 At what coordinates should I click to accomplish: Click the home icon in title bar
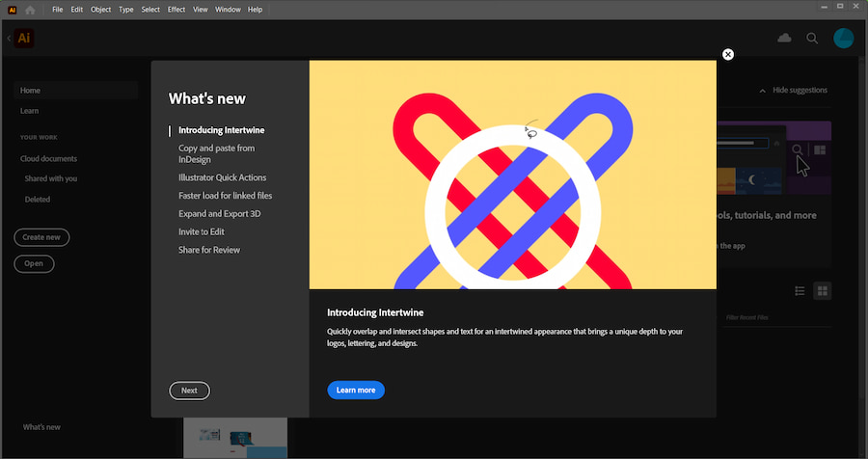[x=31, y=9]
